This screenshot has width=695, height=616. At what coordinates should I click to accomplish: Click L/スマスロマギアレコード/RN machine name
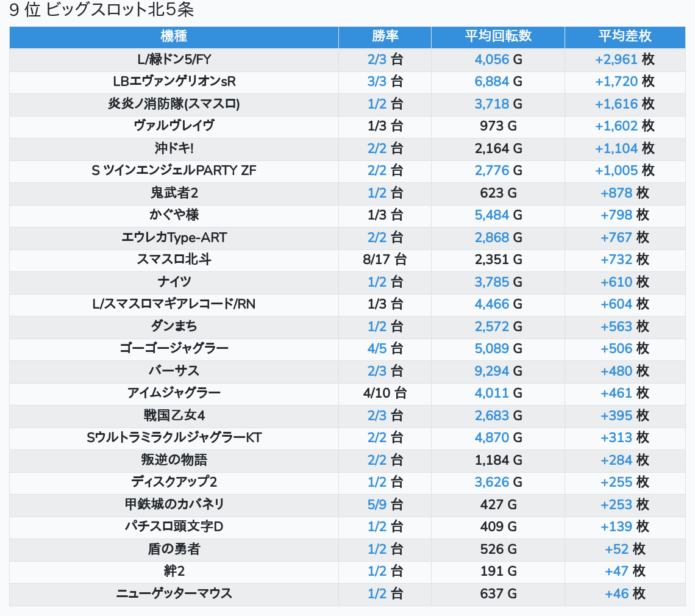[174, 304]
